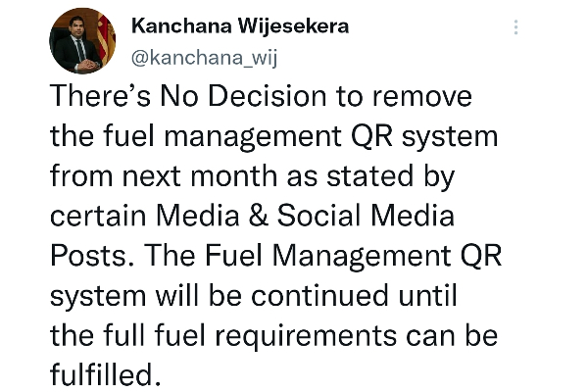This screenshot has height=392, width=588.
Task: Click the final word "fulfilled."
Action: [106, 374]
